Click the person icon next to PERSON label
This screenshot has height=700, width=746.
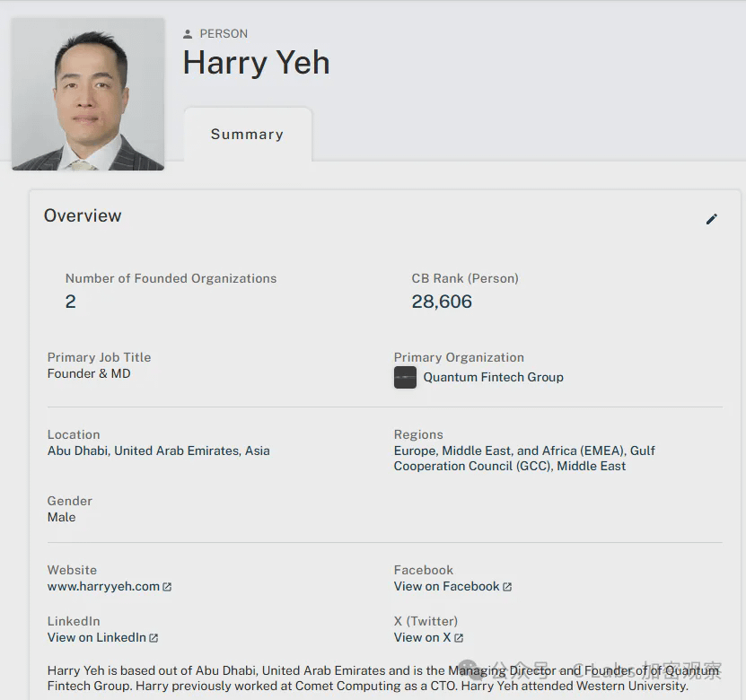[188, 34]
